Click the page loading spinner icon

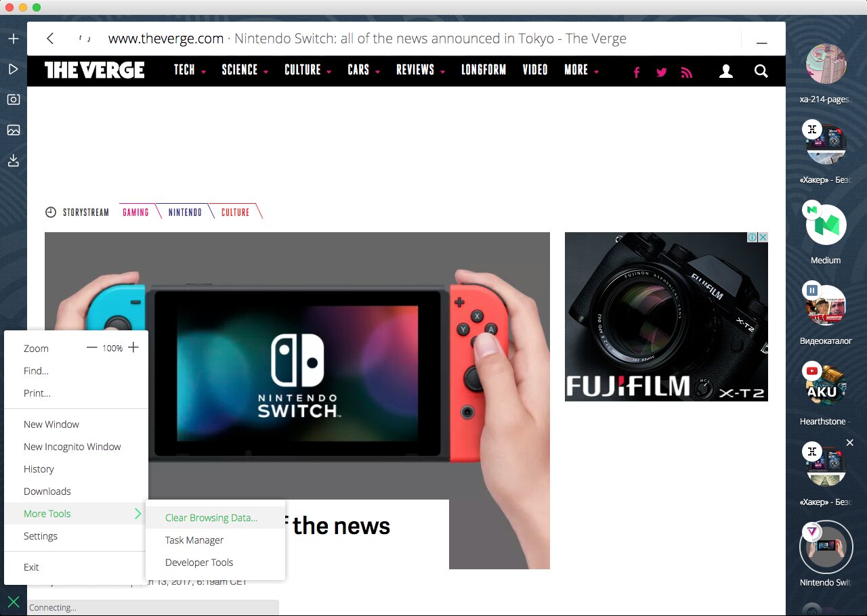click(x=85, y=39)
